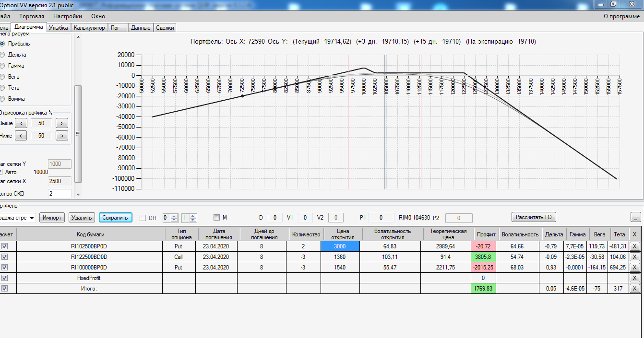Open the О программе menu
644x338 pixels.
(x=621, y=16)
